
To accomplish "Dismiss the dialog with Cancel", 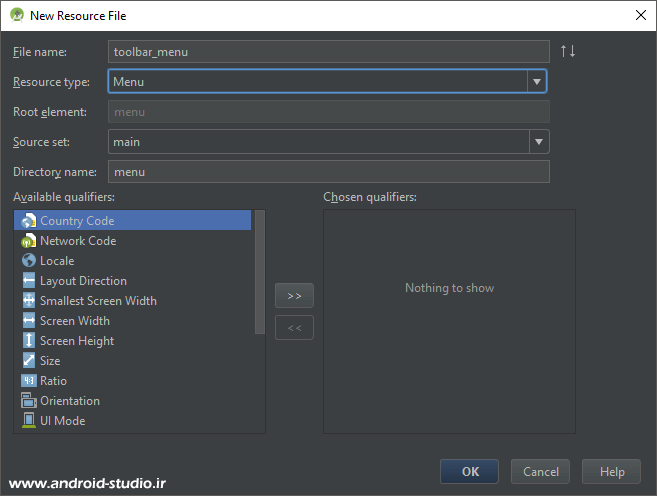I will click(541, 472).
